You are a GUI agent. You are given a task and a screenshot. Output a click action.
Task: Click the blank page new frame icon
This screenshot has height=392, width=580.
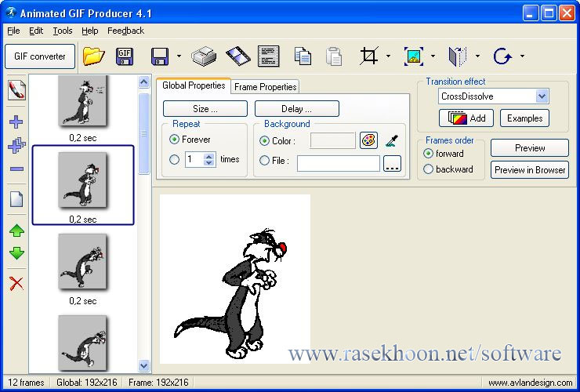pyautogui.click(x=16, y=199)
